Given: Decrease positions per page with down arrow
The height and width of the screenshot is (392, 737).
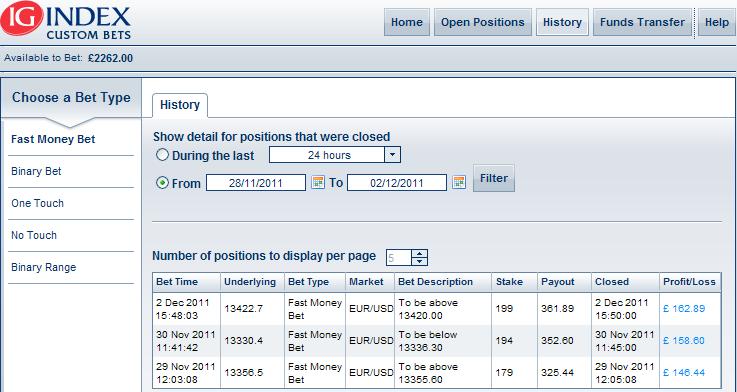Looking at the screenshot, I should (x=420, y=261).
